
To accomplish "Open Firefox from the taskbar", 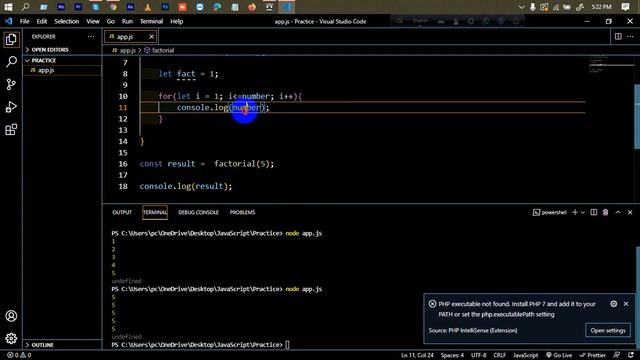I will click(252, 7).
